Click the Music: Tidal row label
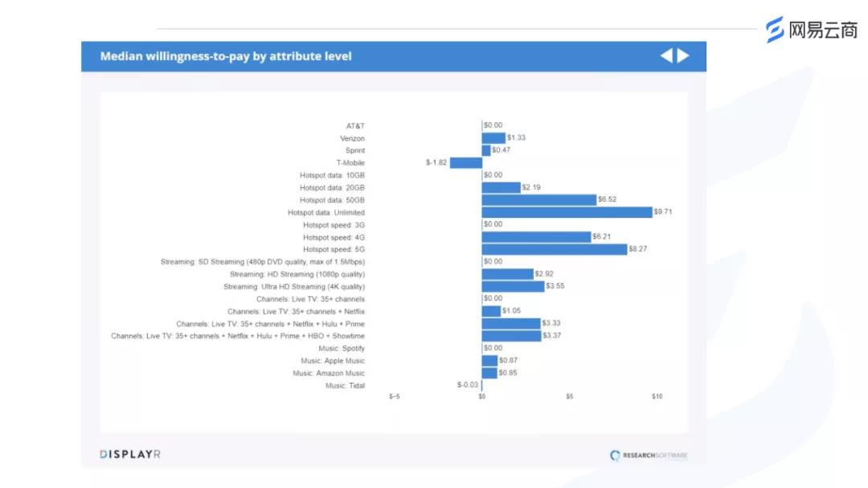Image resolution: width=868 pixels, height=488 pixels. (344, 386)
